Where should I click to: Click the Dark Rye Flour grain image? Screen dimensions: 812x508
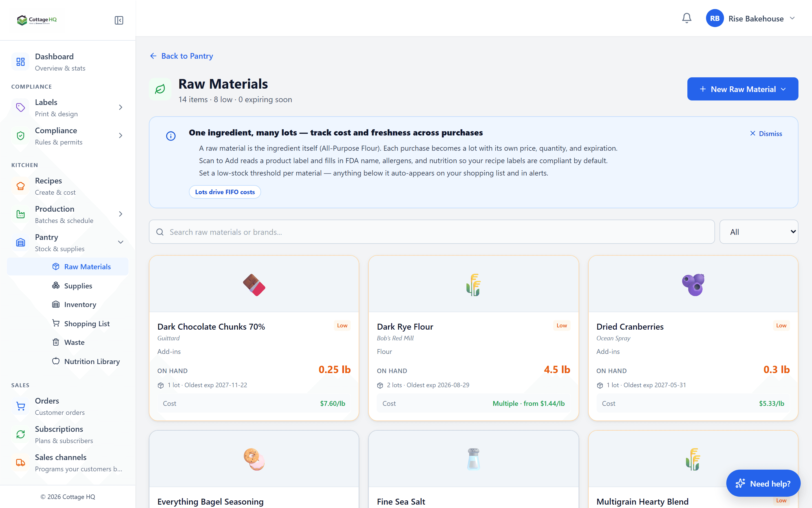[x=473, y=285]
